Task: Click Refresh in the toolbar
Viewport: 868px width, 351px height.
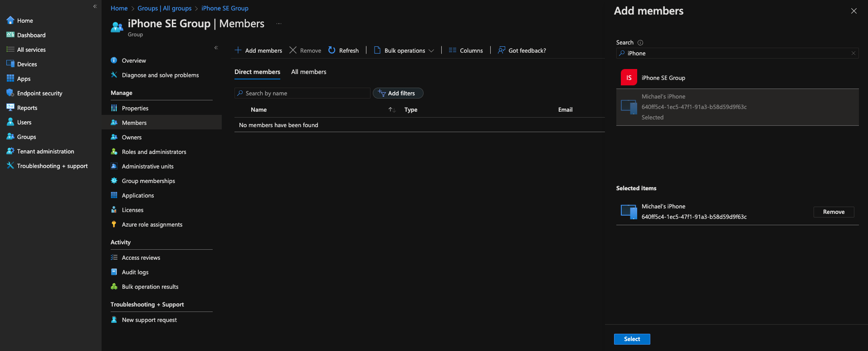Action: [x=343, y=50]
